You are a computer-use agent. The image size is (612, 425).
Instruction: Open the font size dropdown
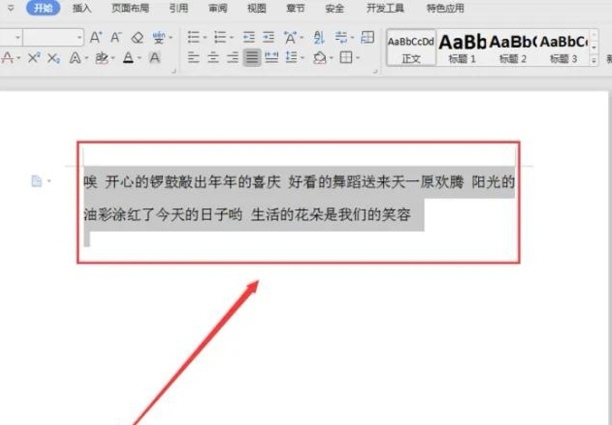(80, 37)
